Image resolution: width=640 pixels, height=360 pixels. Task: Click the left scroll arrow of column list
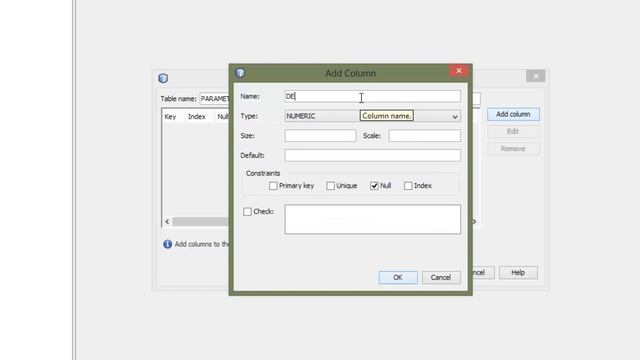(x=167, y=221)
